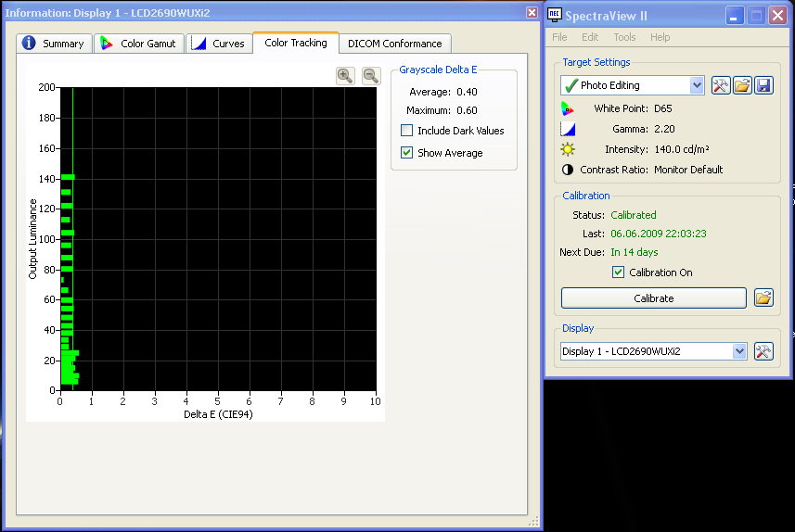Enable the Include Dark Values checkbox

[407, 131]
